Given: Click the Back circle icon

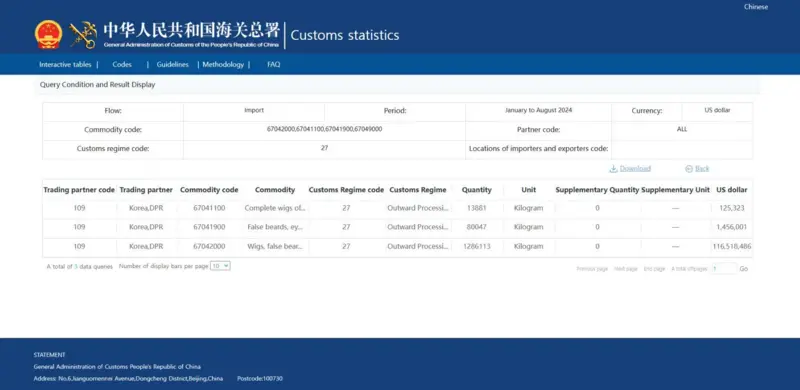Looking at the screenshot, I should (x=689, y=168).
